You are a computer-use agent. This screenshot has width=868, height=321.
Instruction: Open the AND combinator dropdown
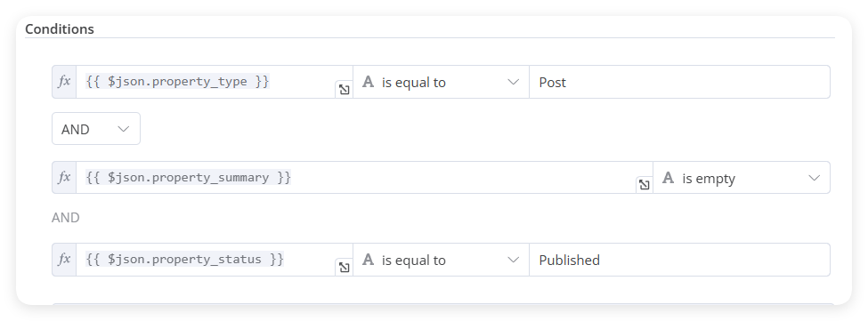click(x=96, y=129)
